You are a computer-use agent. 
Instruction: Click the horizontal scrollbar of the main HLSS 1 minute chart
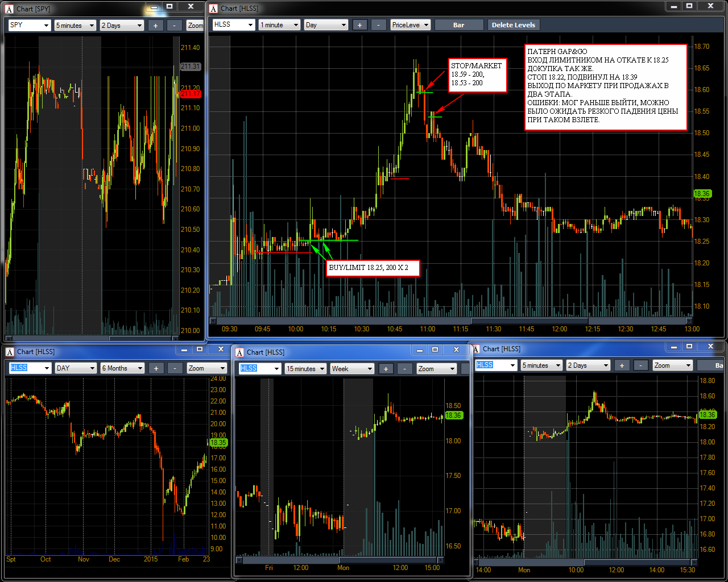(x=450, y=321)
